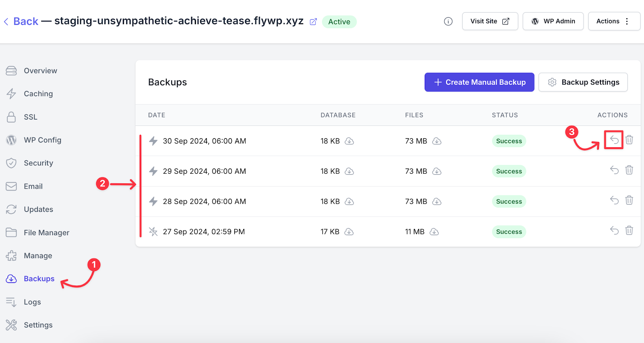Download database of 28 Sep backup
Image resolution: width=644 pixels, height=343 pixels.
(x=349, y=201)
